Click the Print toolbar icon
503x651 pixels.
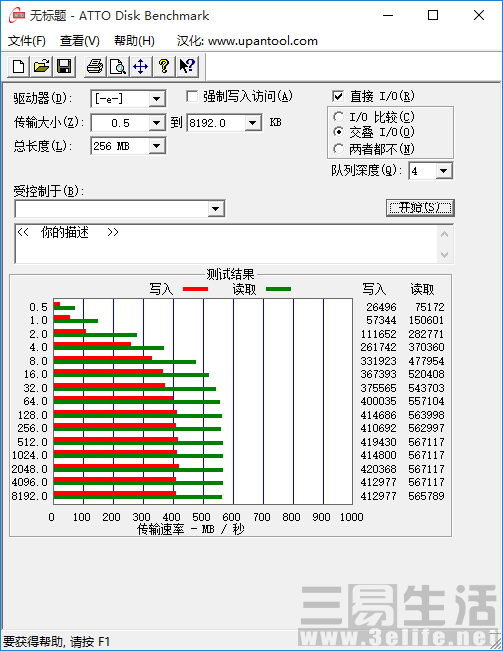tap(95, 66)
